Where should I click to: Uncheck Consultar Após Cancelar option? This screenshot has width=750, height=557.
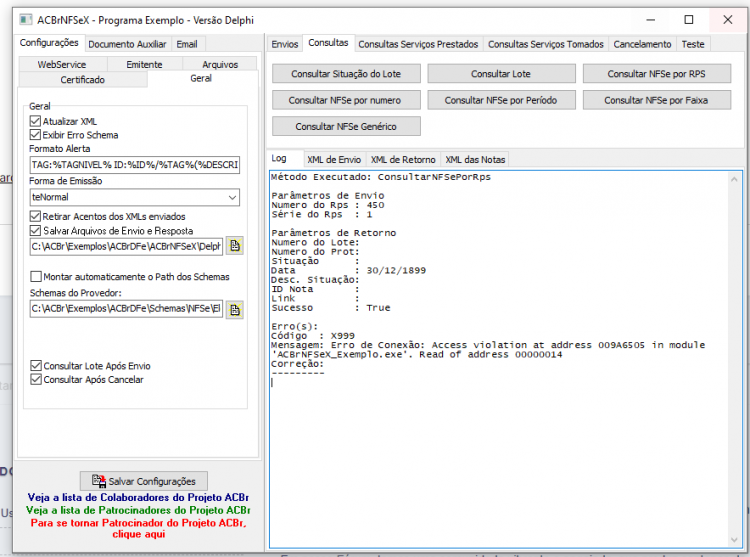[35, 379]
